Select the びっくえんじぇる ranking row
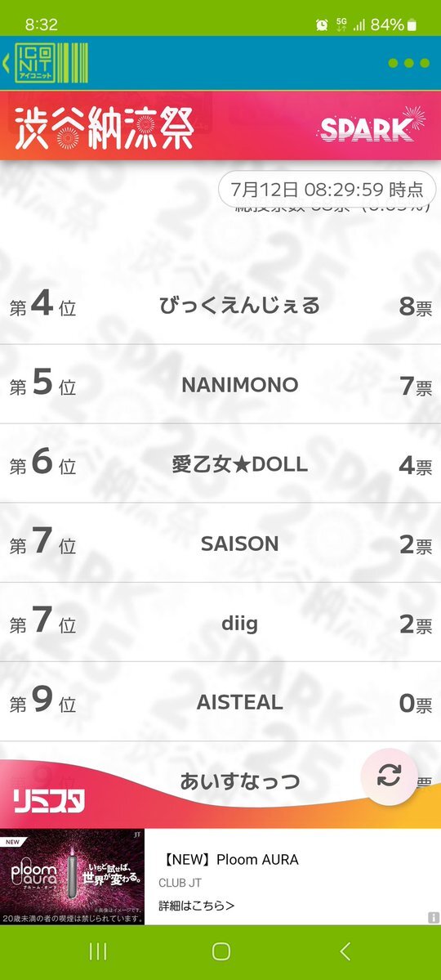Image resolution: width=441 pixels, height=980 pixels. [x=220, y=306]
